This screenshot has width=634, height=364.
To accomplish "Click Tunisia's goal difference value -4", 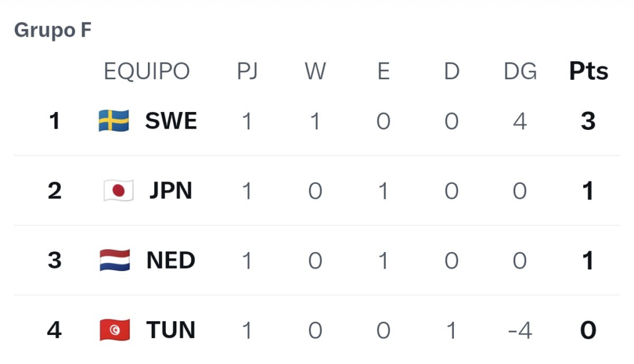I will point(520,330).
